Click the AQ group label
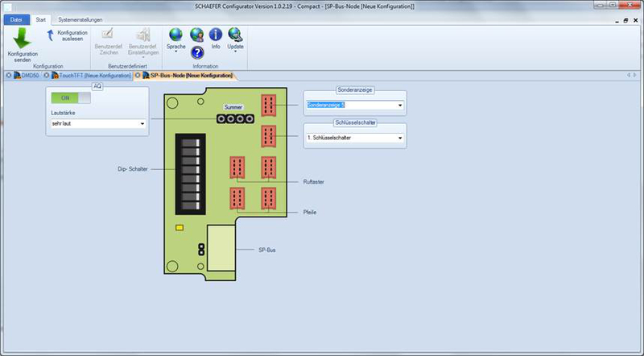The width and height of the screenshot is (644, 356). coord(97,86)
